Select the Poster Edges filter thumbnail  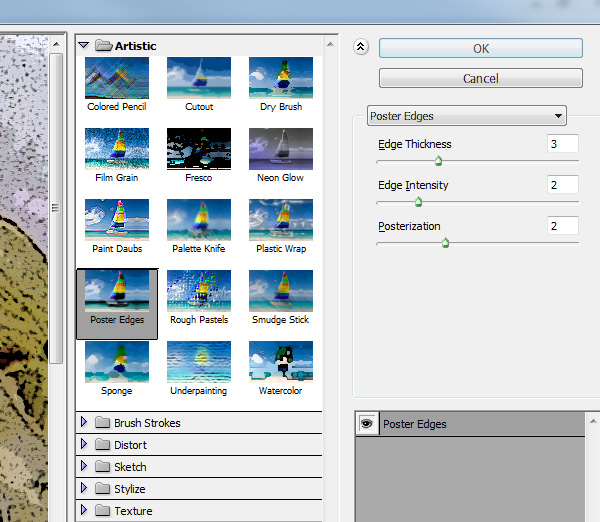[x=117, y=291]
